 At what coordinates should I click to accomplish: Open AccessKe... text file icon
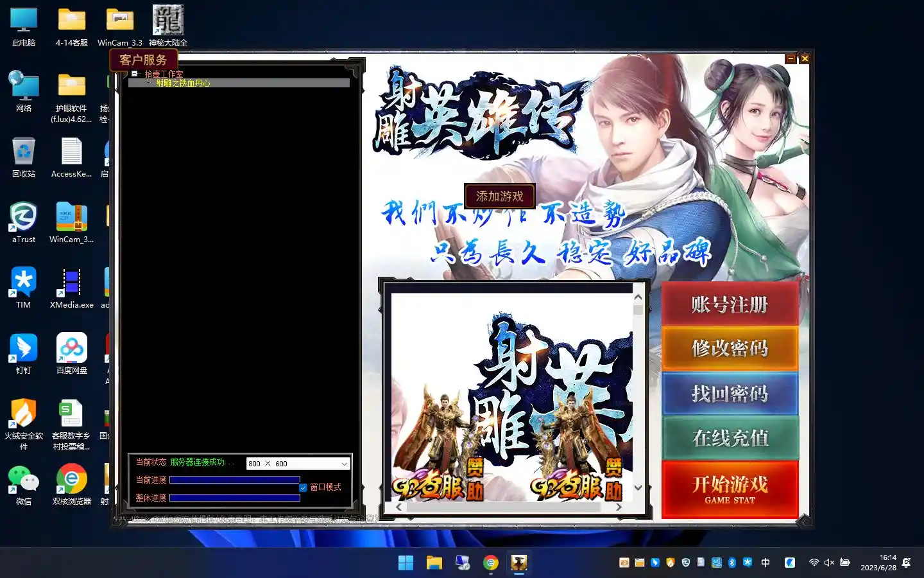click(x=72, y=158)
